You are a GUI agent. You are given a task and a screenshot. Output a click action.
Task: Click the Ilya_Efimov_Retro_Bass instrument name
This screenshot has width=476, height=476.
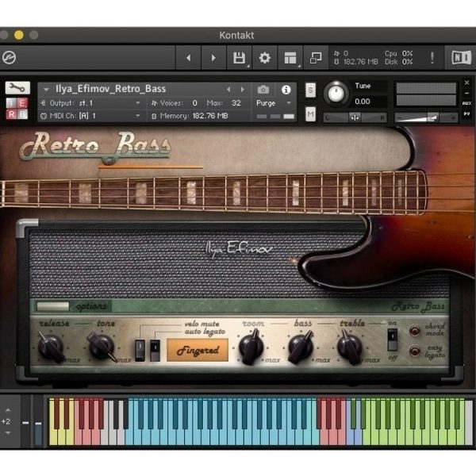[110, 89]
